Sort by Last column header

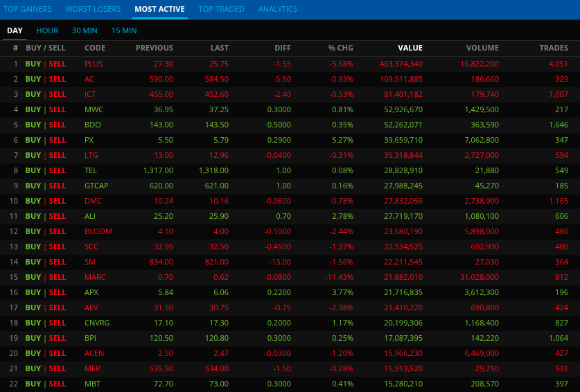click(x=220, y=48)
